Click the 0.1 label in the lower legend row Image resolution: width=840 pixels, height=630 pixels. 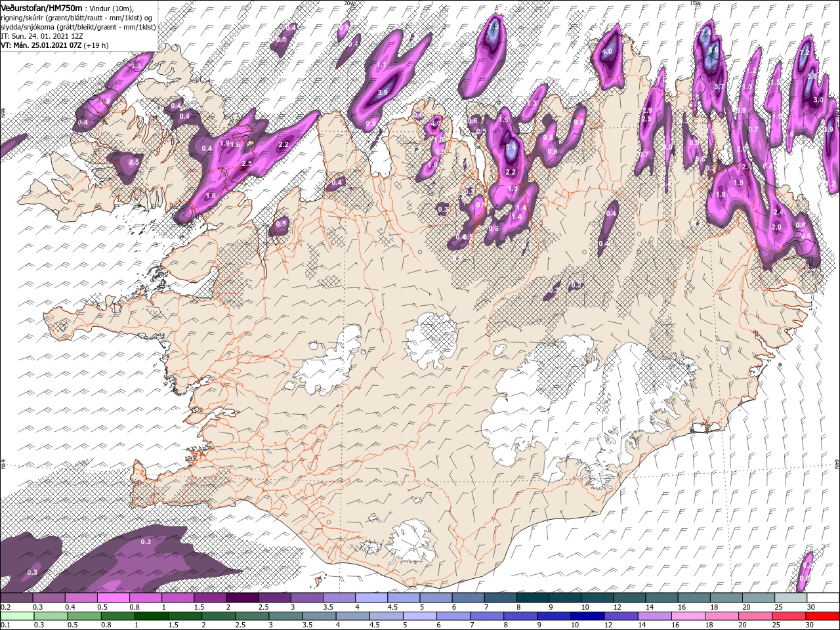coord(5,625)
